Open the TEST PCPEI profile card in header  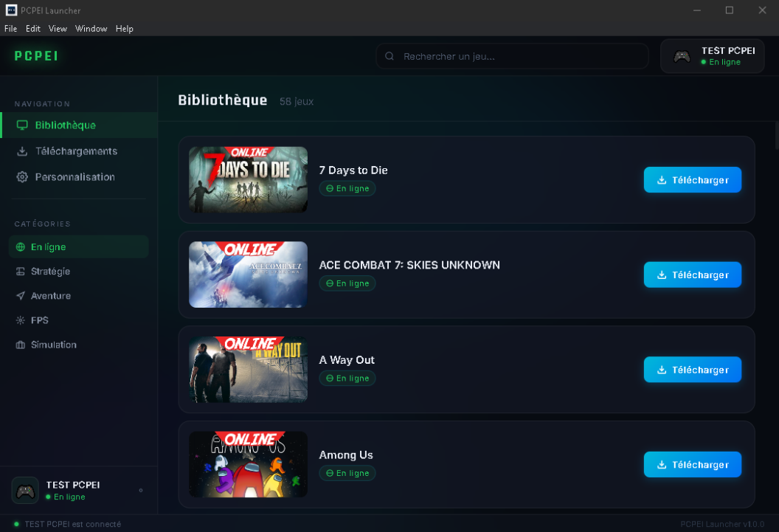click(713, 56)
